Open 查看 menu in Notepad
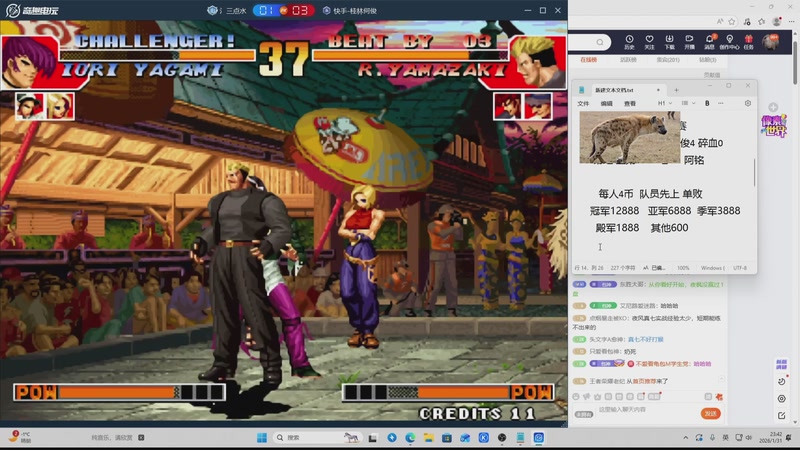800x450 pixels. click(630, 104)
